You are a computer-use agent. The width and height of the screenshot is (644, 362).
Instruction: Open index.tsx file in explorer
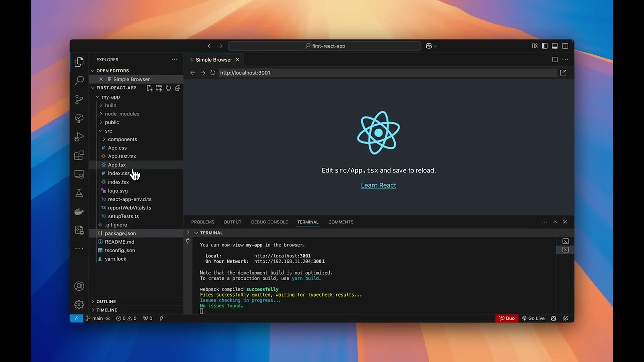coord(118,182)
